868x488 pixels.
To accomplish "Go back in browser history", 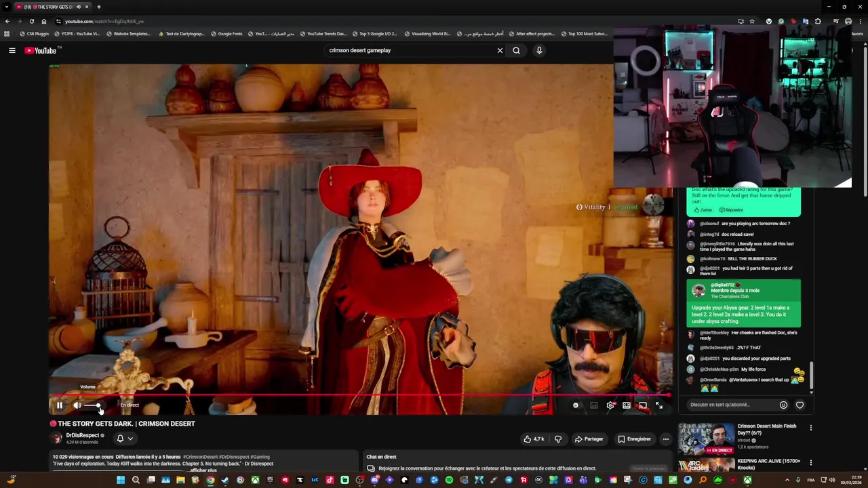I will [7, 21].
